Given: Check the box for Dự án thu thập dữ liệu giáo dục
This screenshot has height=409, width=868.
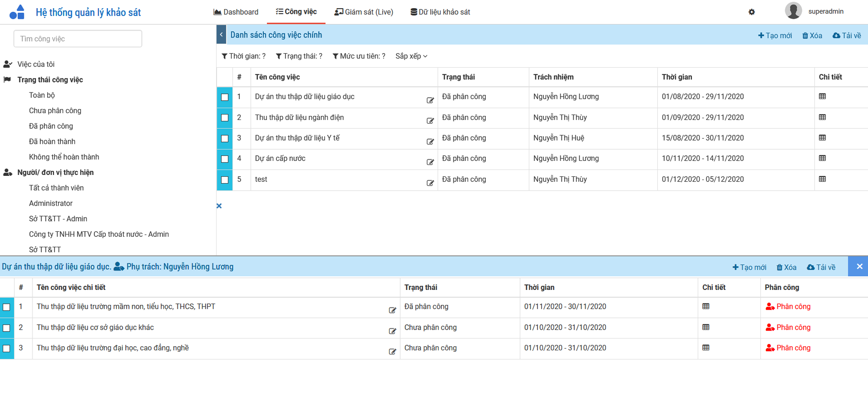Looking at the screenshot, I should coord(225,97).
